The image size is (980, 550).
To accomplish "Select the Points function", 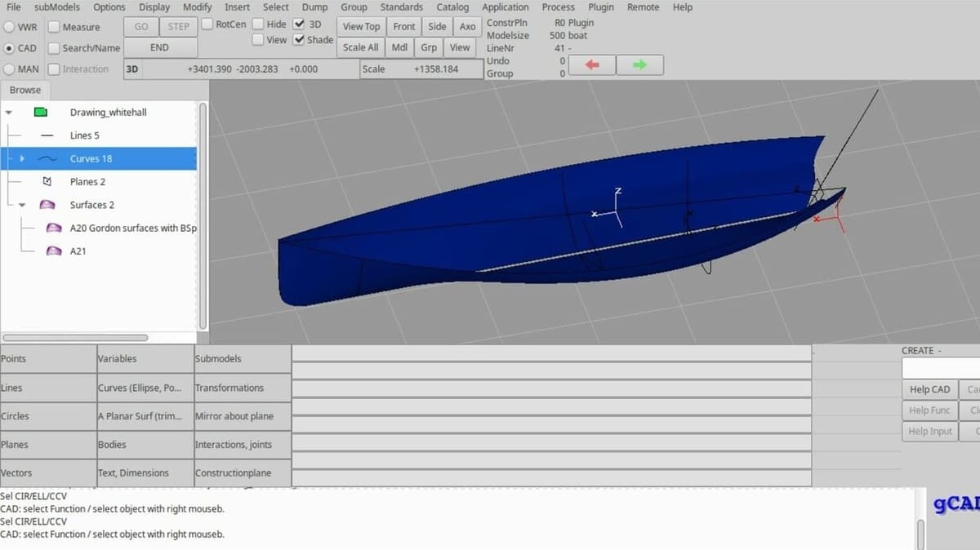I will point(48,359).
